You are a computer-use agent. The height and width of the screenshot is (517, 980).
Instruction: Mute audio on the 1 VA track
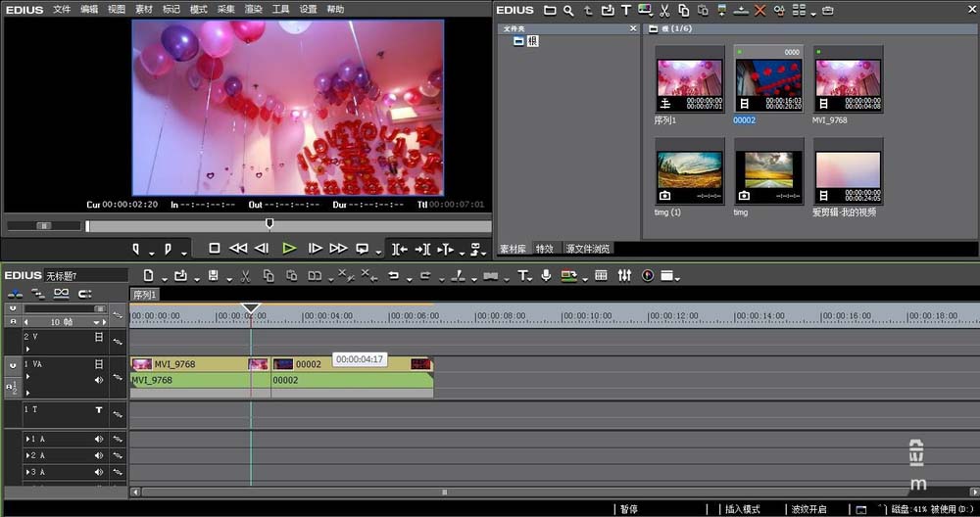98,380
